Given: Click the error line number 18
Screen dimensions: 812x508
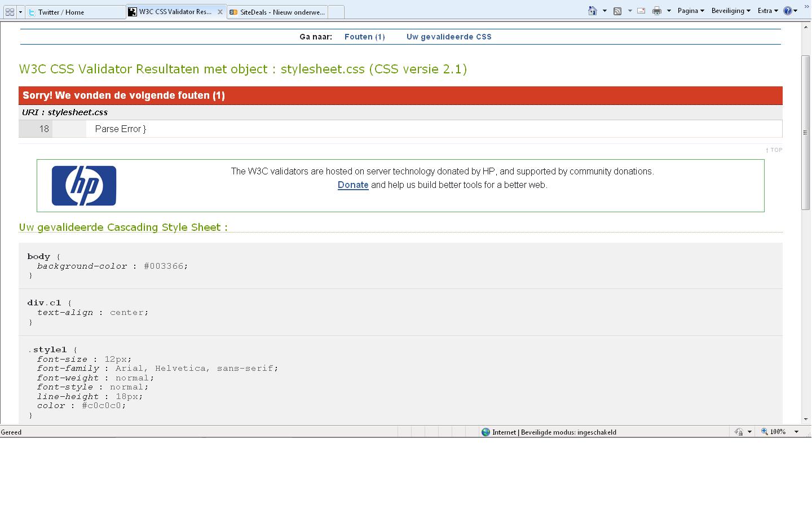Looking at the screenshot, I should coord(44,129).
